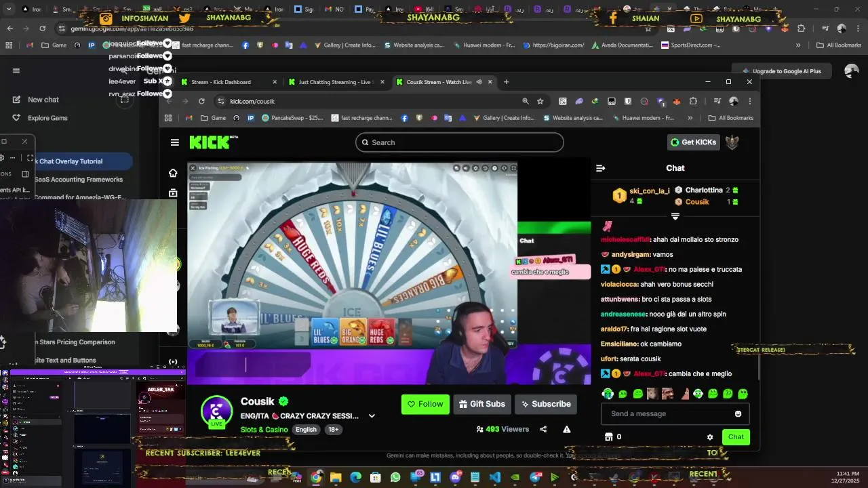Show more bookmarks chevron in Kick window
Viewport: 868px width, 488px height.
[690, 118]
